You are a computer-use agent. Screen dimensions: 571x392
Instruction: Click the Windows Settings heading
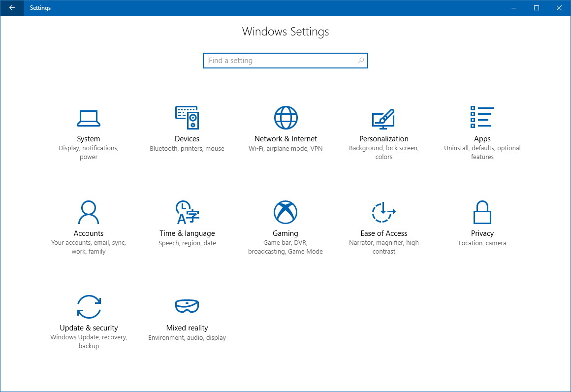pyautogui.click(x=285, y=32)
